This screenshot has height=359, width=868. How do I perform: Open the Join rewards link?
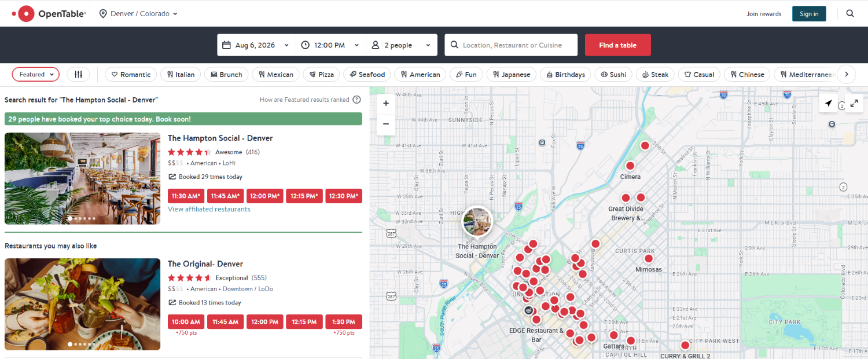click(764, 14)
